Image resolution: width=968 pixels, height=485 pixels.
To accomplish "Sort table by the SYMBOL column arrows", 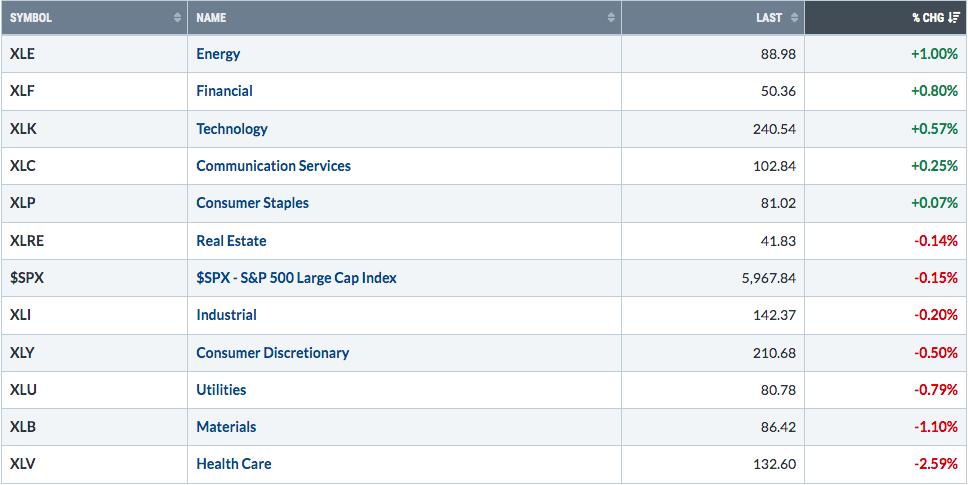I will (x=178, y=18).
